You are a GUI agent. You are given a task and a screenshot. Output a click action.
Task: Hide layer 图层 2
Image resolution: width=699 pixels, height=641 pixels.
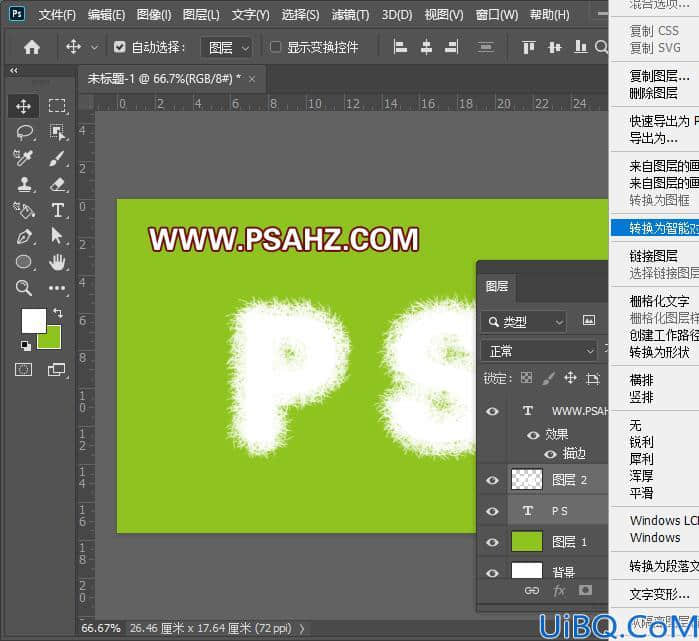(x=493, y=480)
